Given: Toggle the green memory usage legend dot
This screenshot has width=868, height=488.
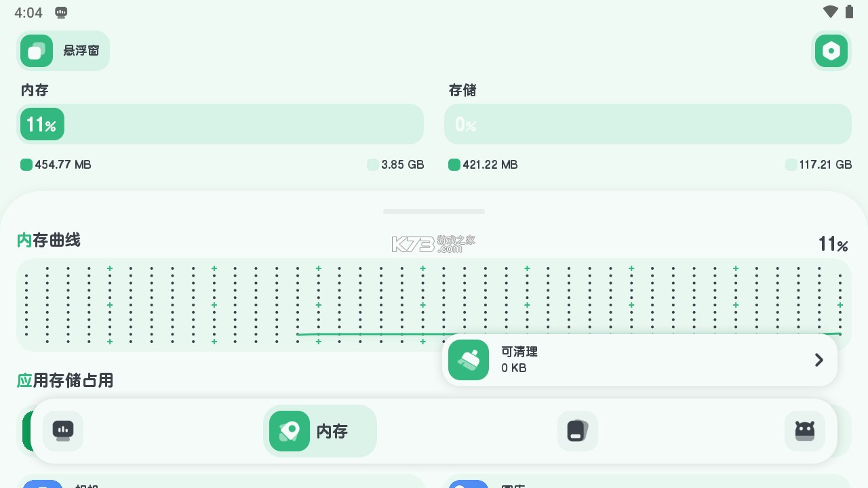Looking at the screenshot, I should tap(26, 165).
